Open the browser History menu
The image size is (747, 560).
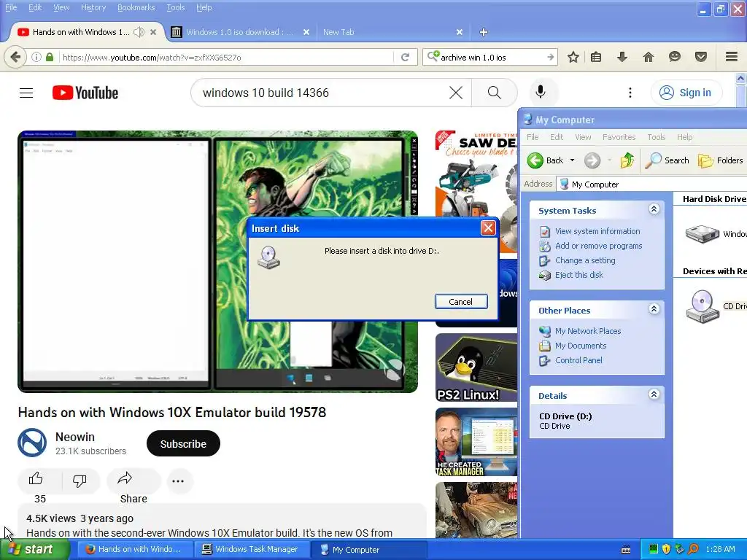tap(93, 7)
